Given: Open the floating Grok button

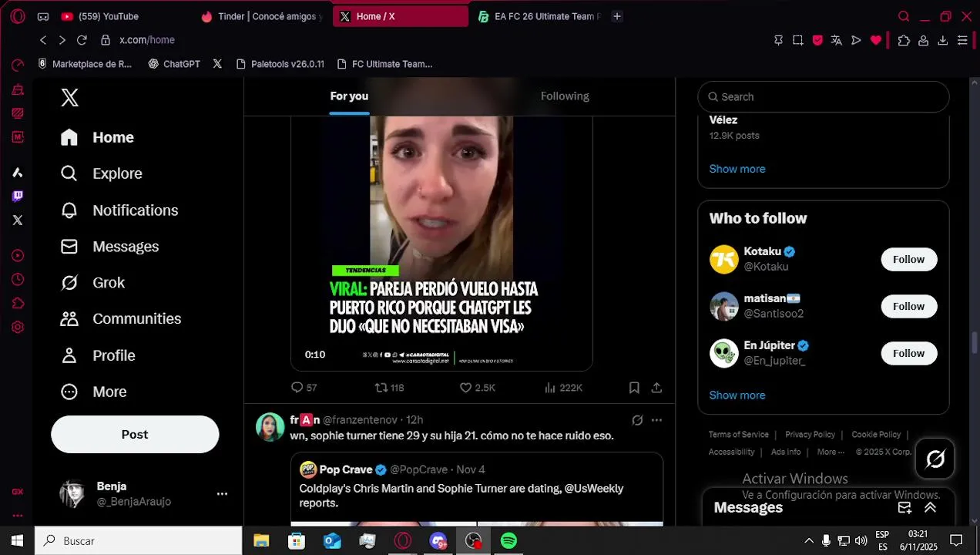Looking at the screenshot, I should [935, 459].
